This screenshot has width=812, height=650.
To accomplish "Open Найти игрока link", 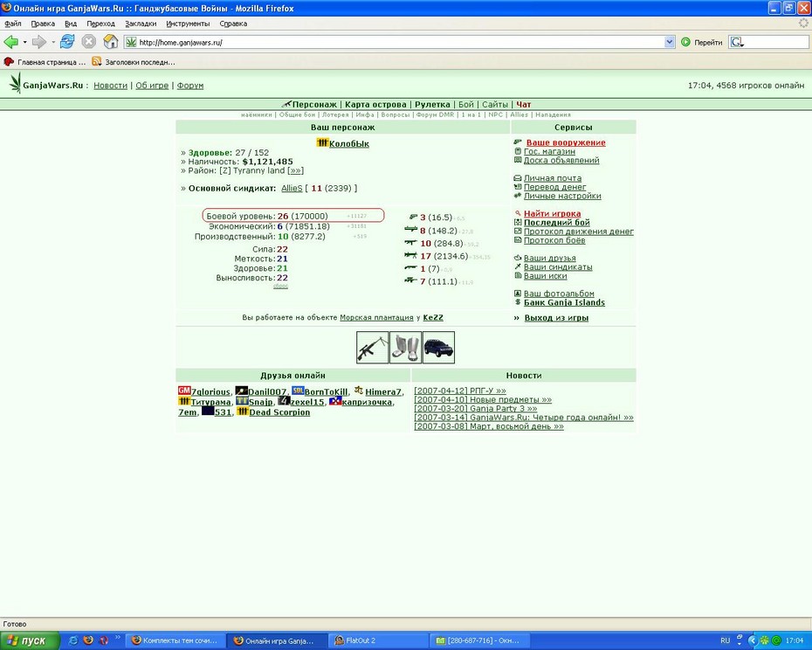I will pos(552,213).
